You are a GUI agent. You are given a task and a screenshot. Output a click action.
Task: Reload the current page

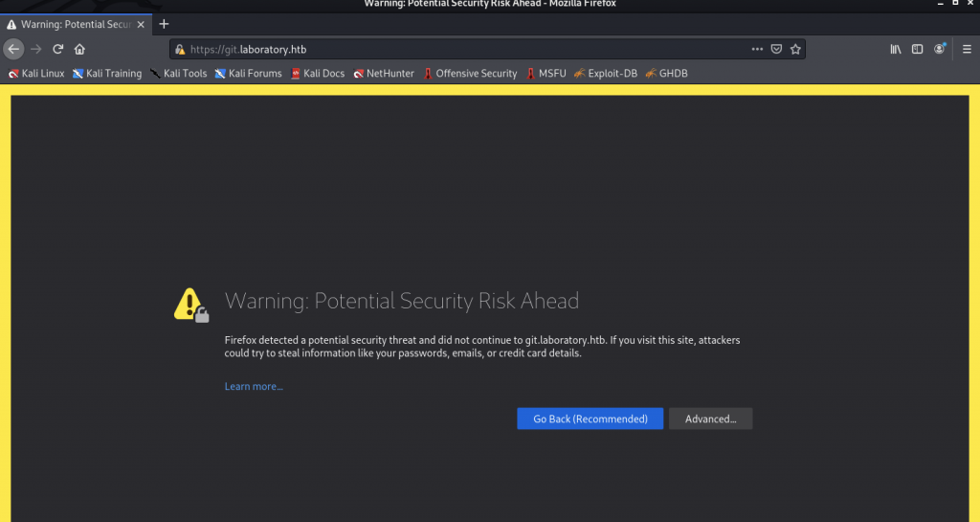[58, 49]
